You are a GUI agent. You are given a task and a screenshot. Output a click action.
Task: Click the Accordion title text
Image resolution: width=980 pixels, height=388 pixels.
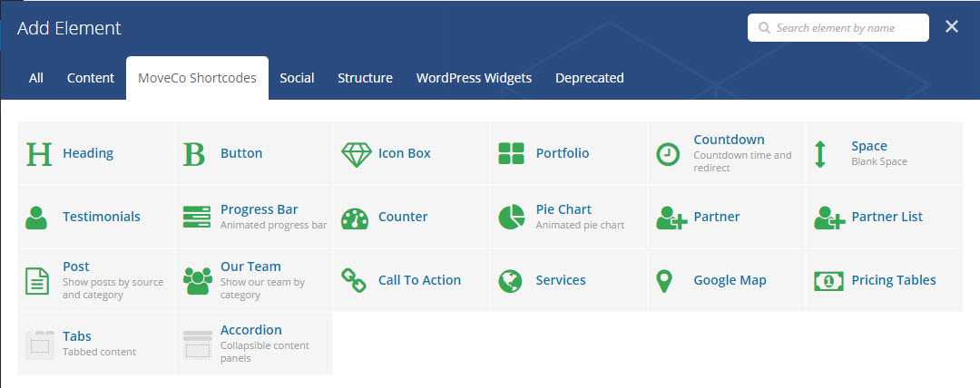[x=251, y=329]
